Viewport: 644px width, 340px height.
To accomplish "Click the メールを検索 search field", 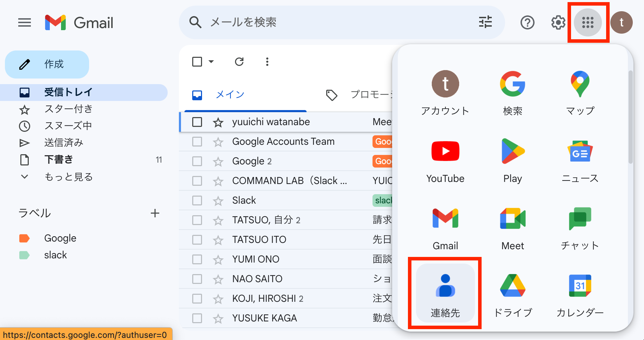I will tap(342, 22).
